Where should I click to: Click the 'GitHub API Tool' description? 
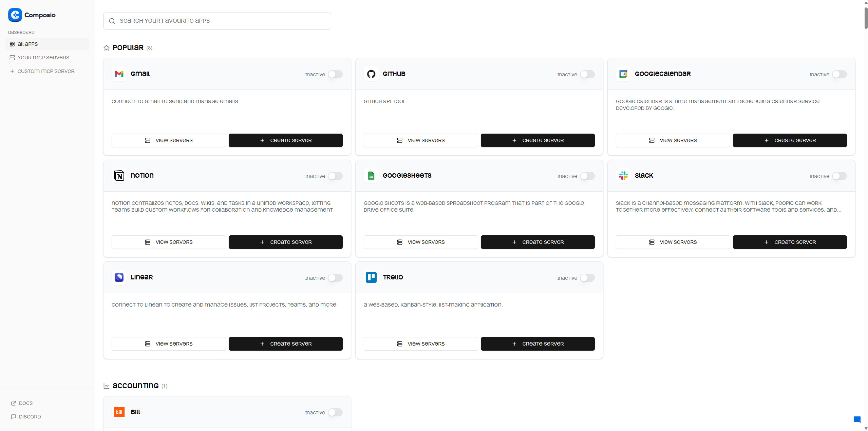pyautogui.click(x=384, y=101)
